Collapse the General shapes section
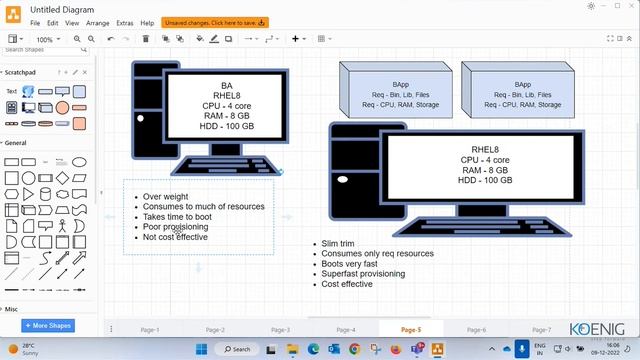Screen dimensions: 640x360 pyautogui.click(x=15, y=143)
